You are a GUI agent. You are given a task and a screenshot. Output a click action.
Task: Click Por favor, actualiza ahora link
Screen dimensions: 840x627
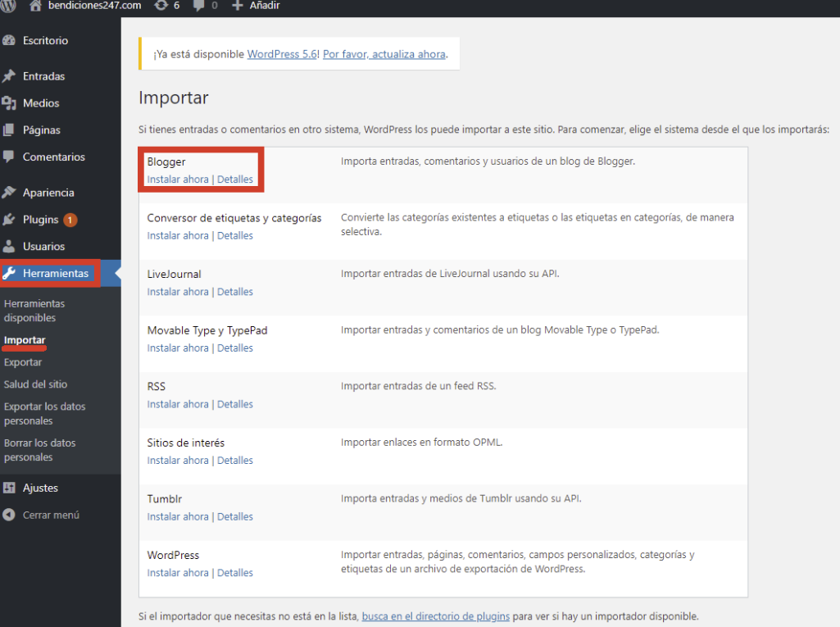(x=384, y=54)
